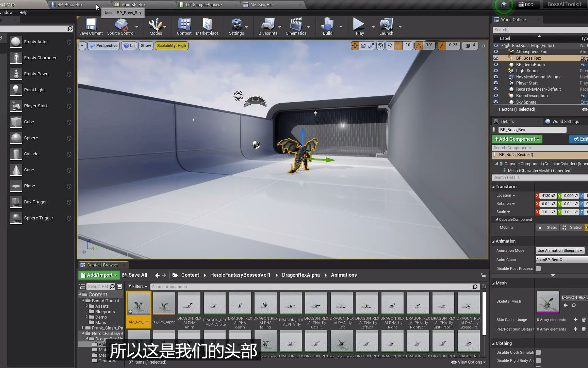
Task: Click the Point Light placement icon
Action: pos(16,90)
